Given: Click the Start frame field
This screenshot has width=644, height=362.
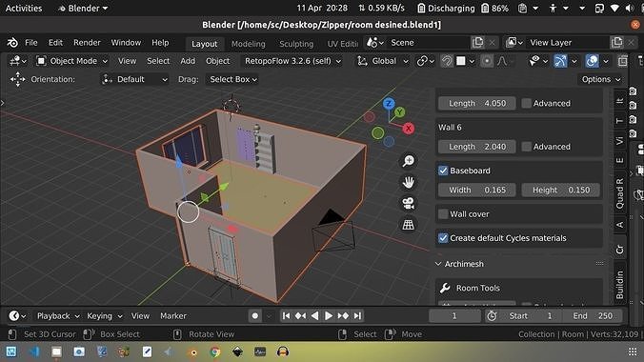Looking at the screenshot, I should point(531,315).
